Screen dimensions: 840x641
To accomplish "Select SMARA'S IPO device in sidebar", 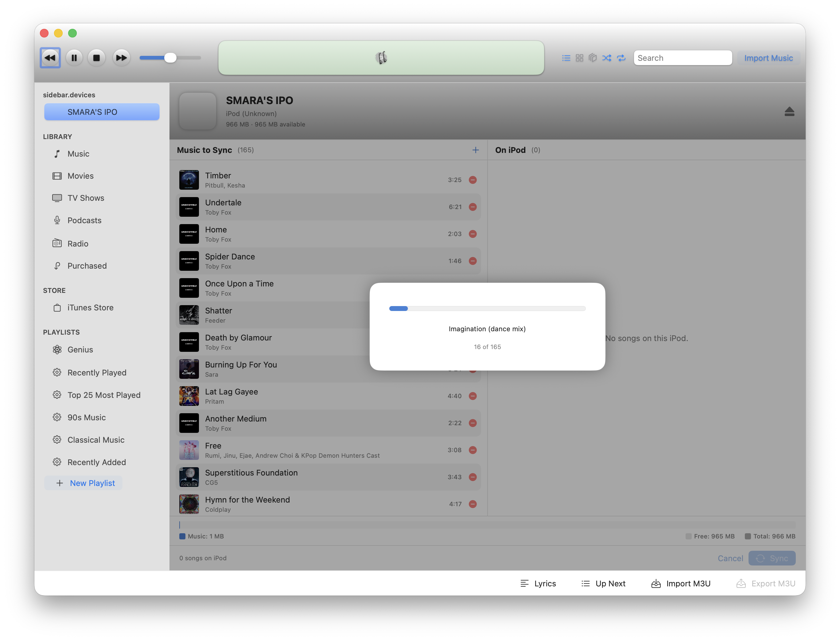I will [102, 112].
